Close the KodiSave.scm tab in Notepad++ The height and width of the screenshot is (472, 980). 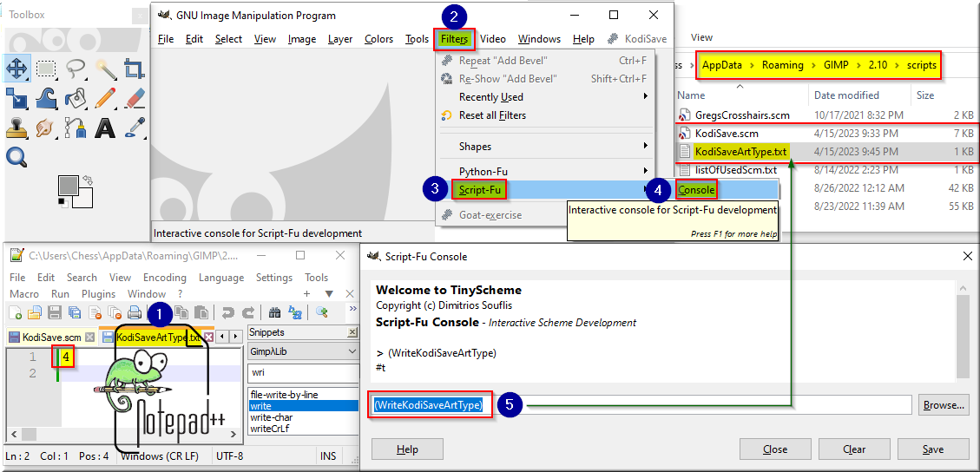(90, 338)
